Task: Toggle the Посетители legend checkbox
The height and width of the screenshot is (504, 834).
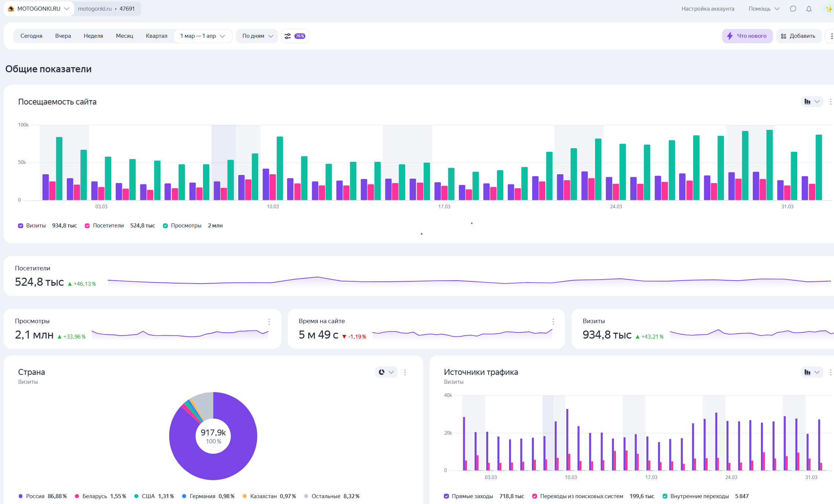Action: point(87,226)
